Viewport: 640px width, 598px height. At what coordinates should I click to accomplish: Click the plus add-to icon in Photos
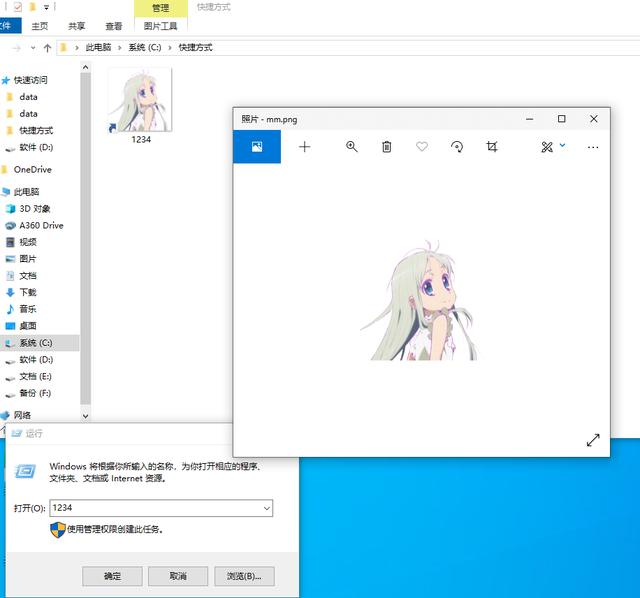[x=304, y=147]
